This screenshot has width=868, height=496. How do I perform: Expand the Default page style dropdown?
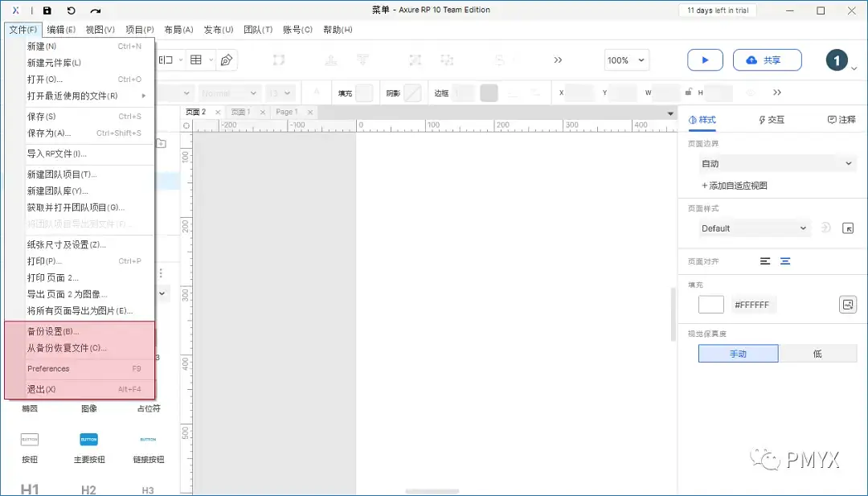753,228
